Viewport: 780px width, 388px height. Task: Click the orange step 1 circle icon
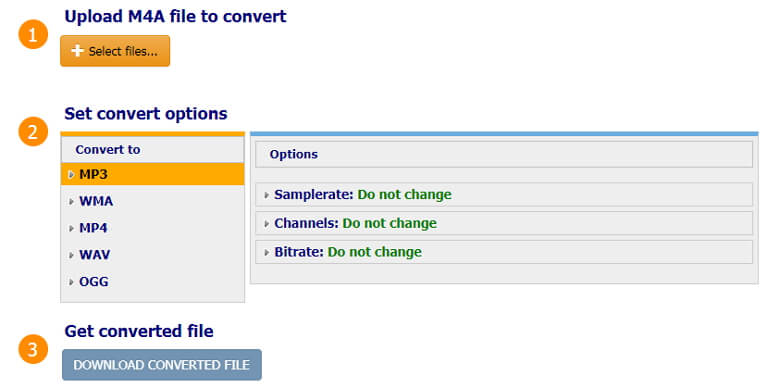click(33, 35)
